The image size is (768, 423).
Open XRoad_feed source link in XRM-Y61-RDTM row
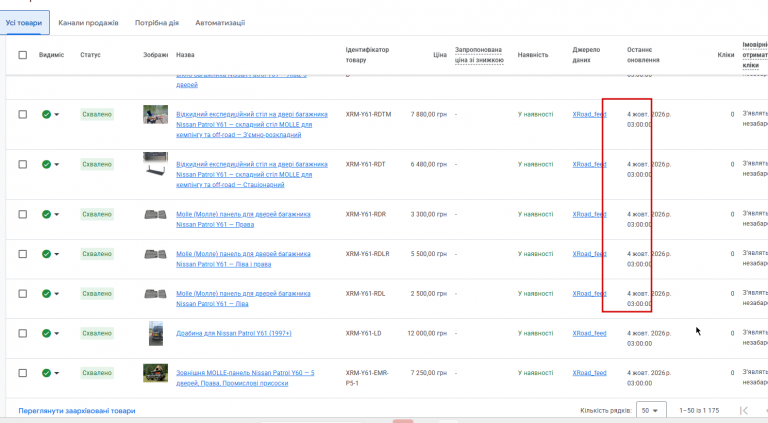(589, 115)
